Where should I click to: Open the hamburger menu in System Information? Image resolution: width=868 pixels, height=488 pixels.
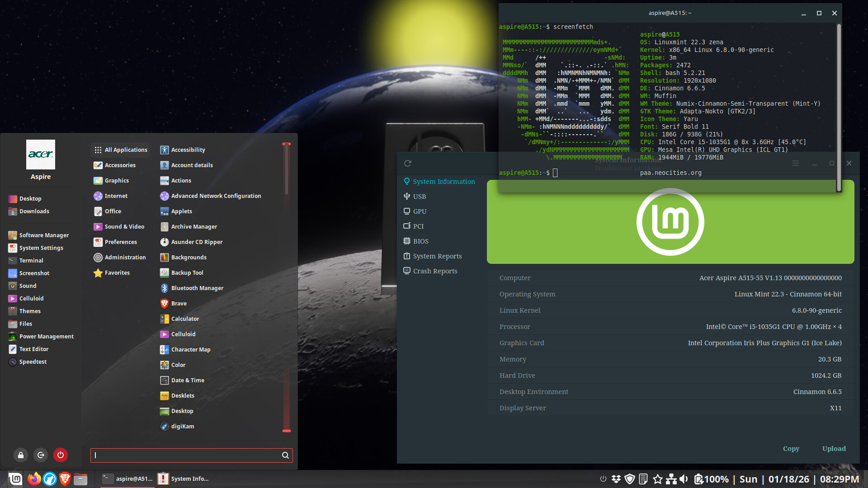coord(796,163)
